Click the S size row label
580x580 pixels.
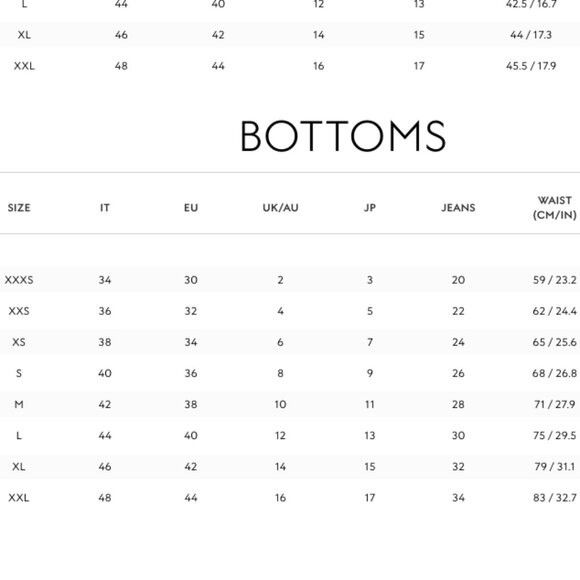(x=19, y=373)
